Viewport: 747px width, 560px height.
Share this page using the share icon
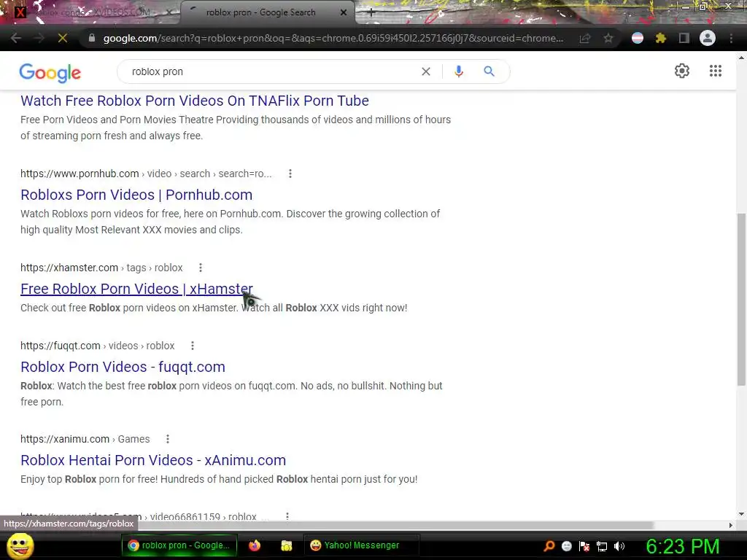click(585, 38)
